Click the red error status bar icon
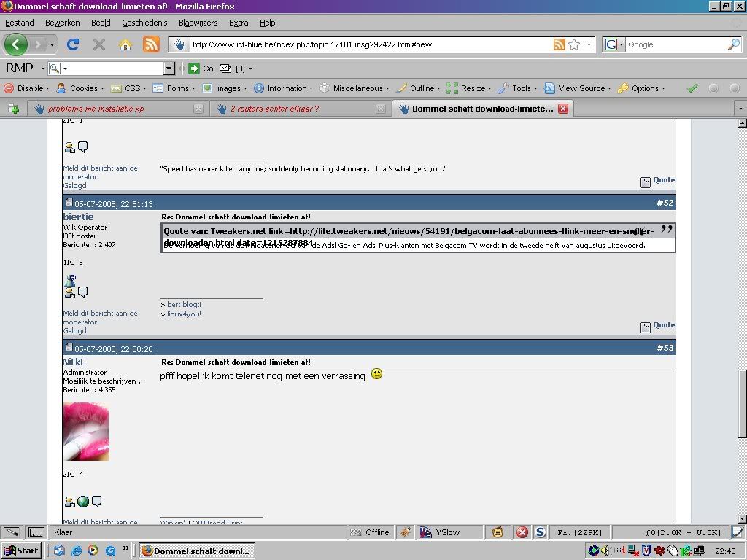Viewport: 747px width, 560px height. tap(522, 532)
